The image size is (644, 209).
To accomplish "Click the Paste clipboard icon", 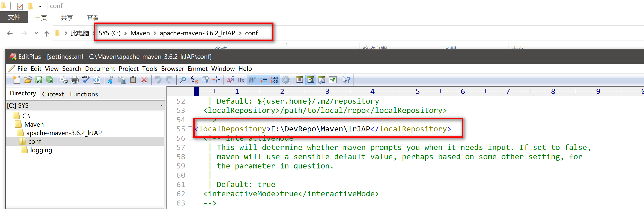I will coord(133,80).
